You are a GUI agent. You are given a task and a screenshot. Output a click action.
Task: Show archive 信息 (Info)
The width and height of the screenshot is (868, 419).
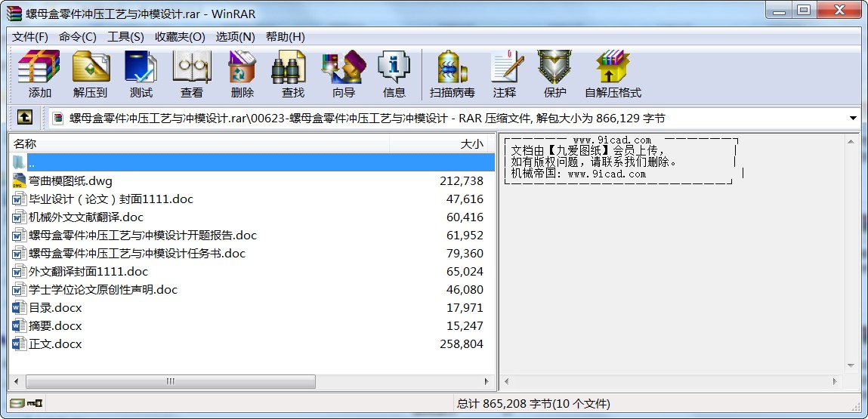pos(394,74)
